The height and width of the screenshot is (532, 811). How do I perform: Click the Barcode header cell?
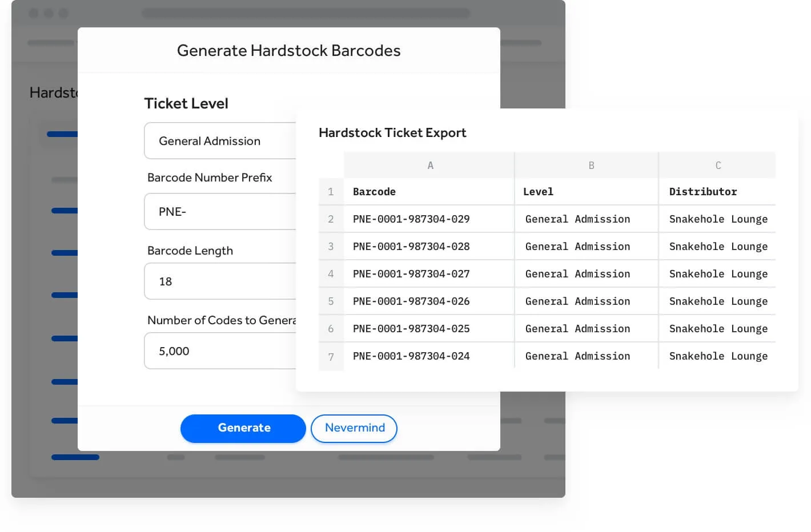pos(374,191)
